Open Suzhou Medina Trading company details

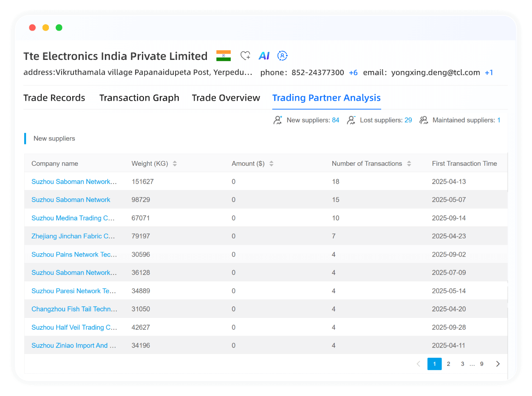click(x=73, y=218)
